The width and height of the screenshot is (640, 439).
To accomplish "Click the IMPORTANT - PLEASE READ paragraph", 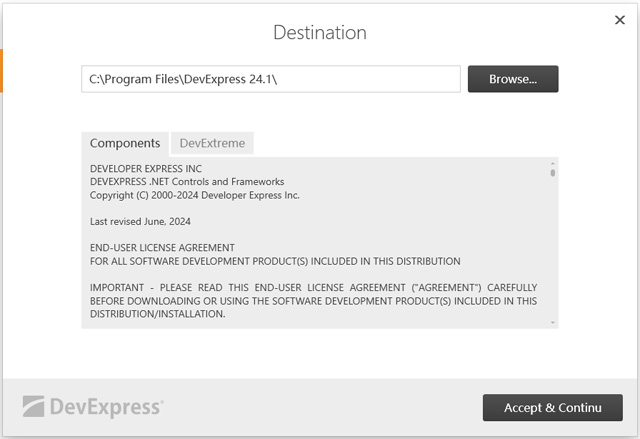I will pyautogui.click(x=313, y=300).
